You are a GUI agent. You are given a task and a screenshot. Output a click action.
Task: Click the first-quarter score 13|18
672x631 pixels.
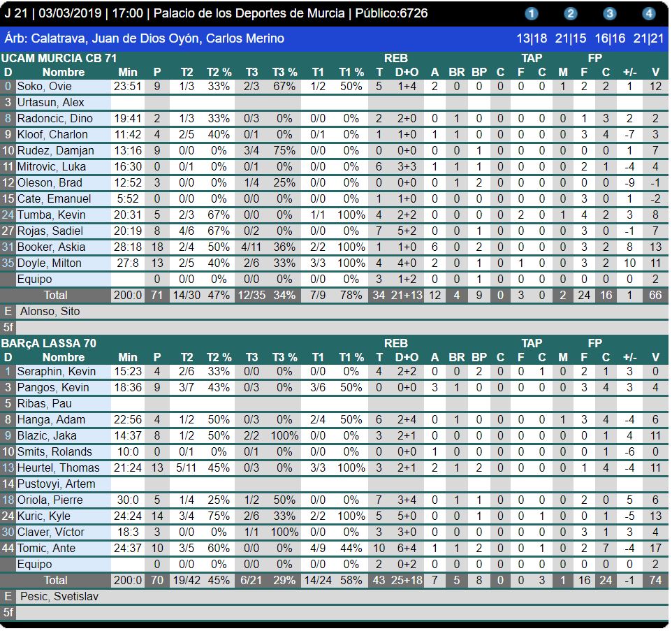pyautogui.click(x=532, y=38)
